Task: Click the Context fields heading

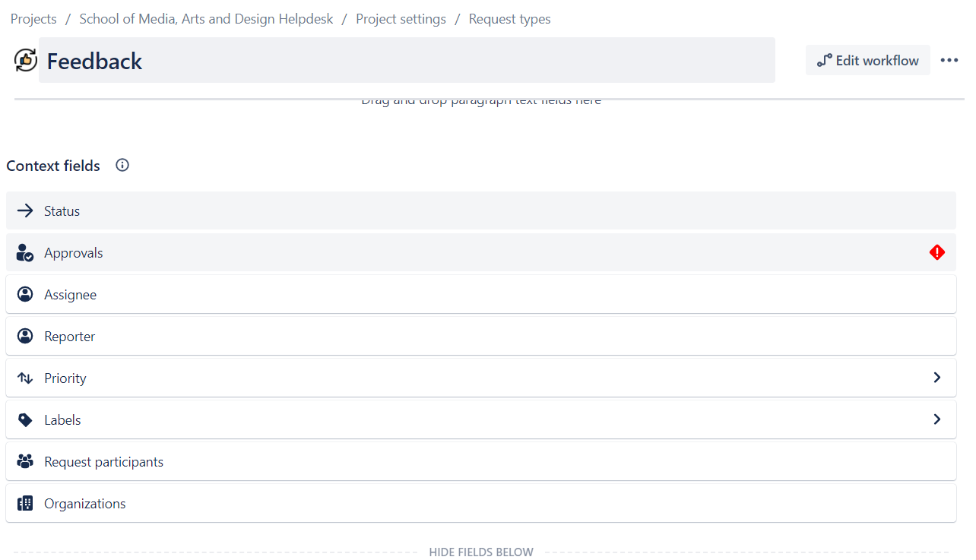Action: [53, 166]
